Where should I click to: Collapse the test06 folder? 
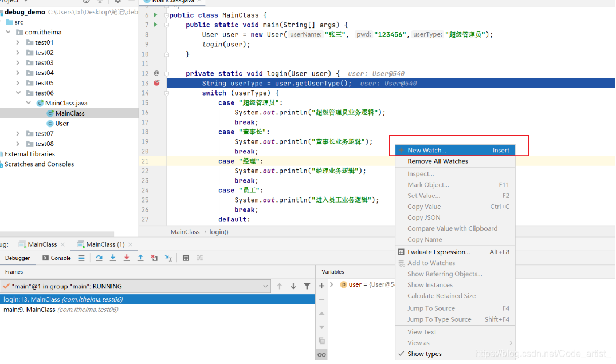18,93
